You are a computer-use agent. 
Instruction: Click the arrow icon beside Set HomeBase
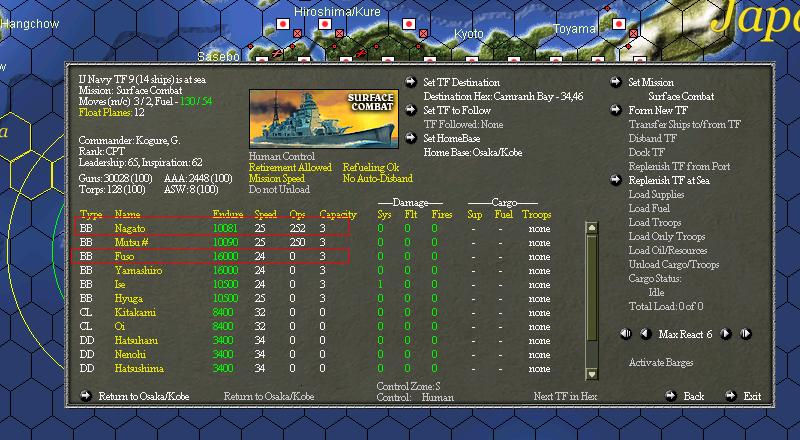click(411, 138)
